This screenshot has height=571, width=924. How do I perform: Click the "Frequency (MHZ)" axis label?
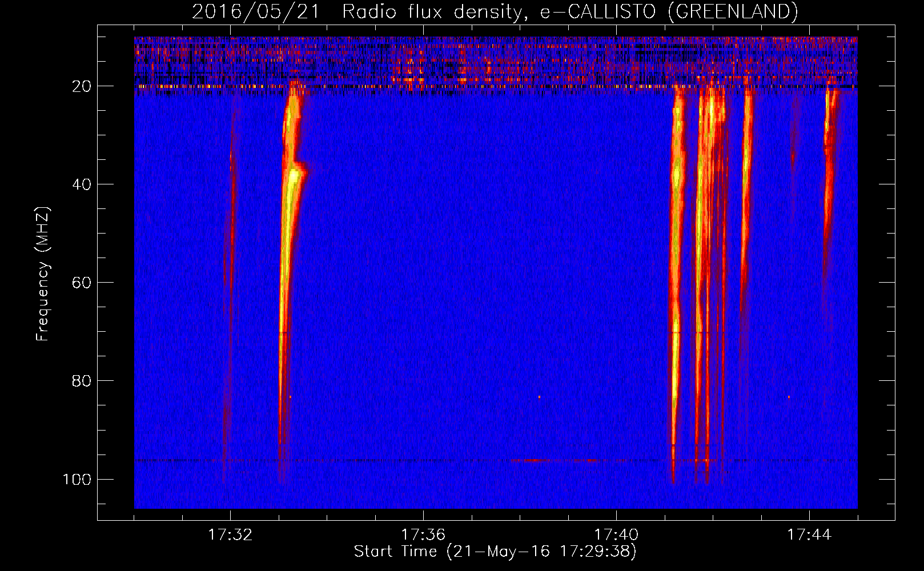(43, 274)
